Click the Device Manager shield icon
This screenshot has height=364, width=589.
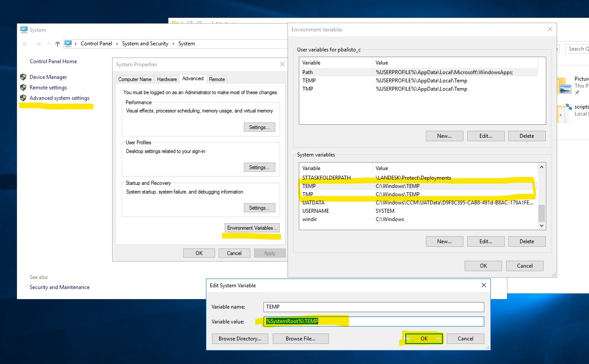tap(24, 77)
